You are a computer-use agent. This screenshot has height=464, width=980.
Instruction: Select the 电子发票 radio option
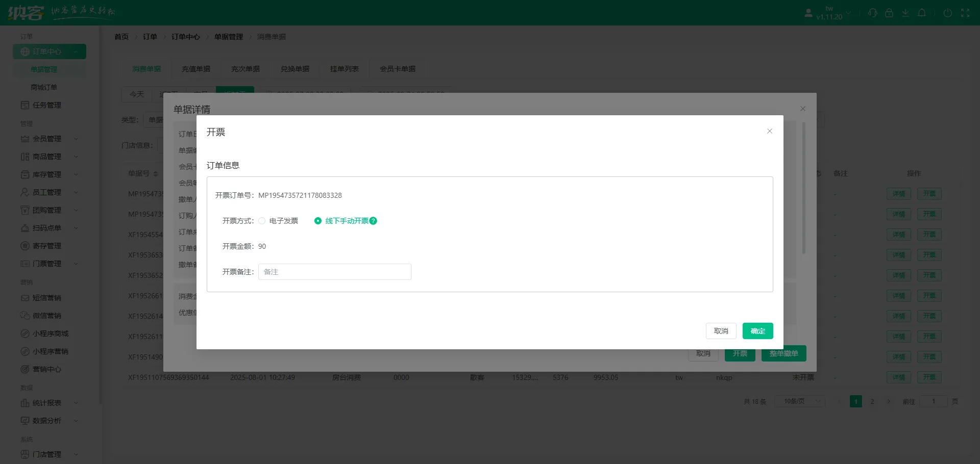262,221
